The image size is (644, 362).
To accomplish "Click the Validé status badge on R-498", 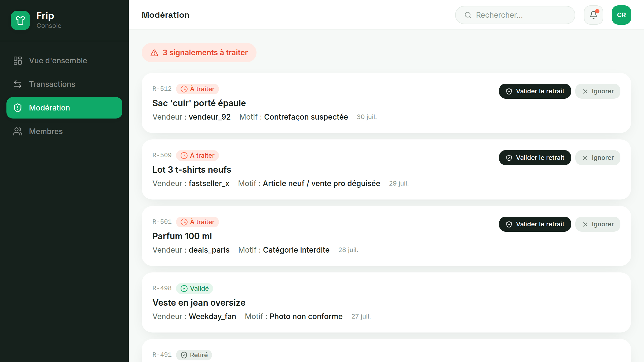I will click(195, 289).
